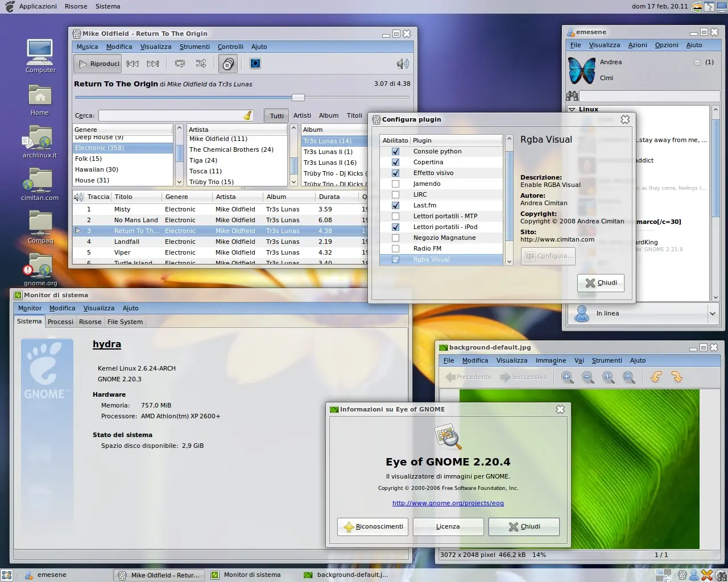Viewport: 728px width, 582px height.
Task: Enable the Jamendo plugin checkbox
Action: point(395,184)
